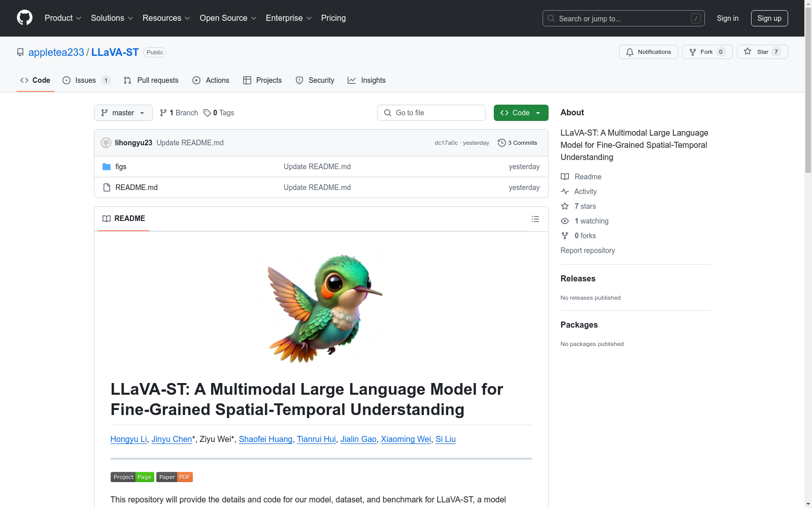Click the Sign in link
This screenshot has width=812, height=508.
click(728, 18)
